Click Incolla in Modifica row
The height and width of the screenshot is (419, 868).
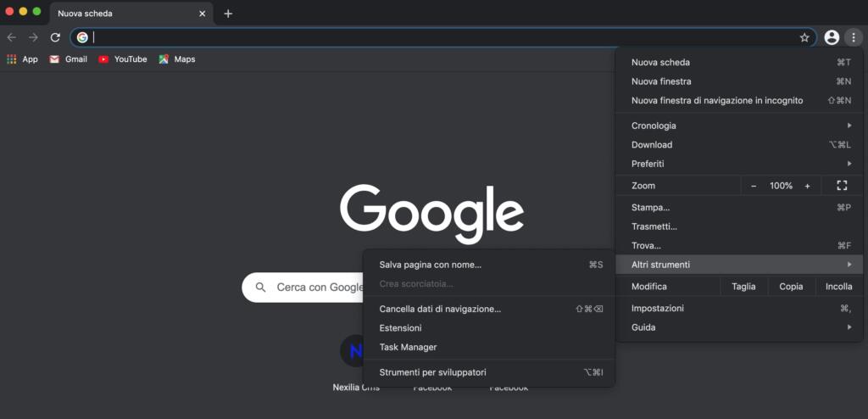(838, 287)
